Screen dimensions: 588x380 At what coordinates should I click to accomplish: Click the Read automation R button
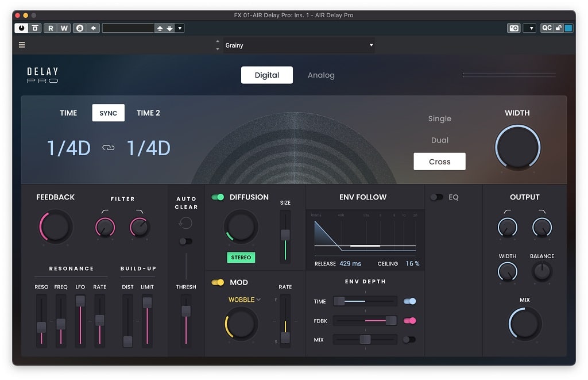(x=51, y=28)
